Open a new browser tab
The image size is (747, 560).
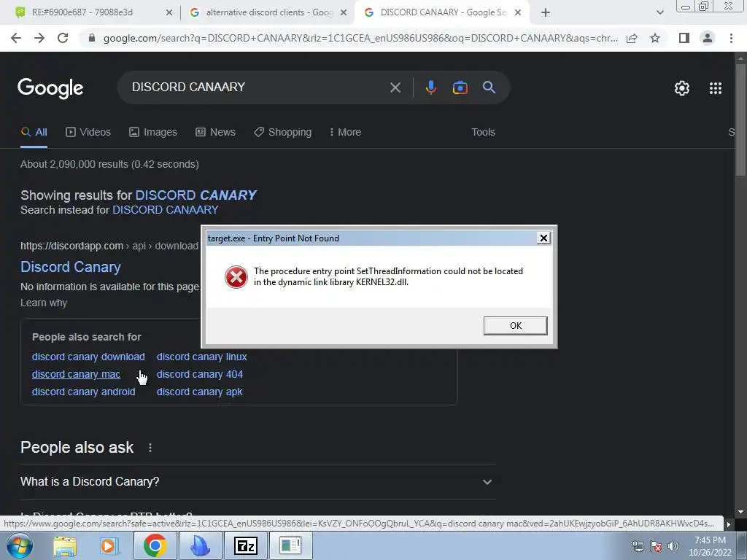point(546,13)
